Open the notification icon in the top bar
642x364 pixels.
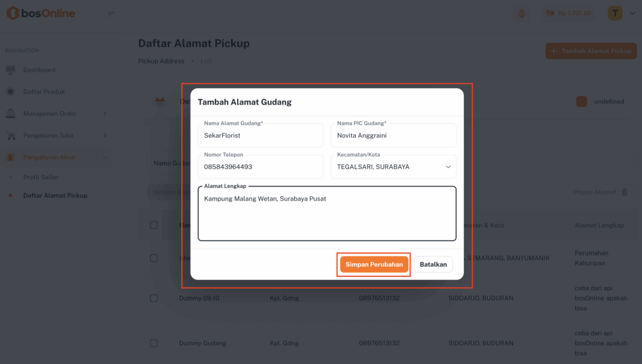point(520,13)
